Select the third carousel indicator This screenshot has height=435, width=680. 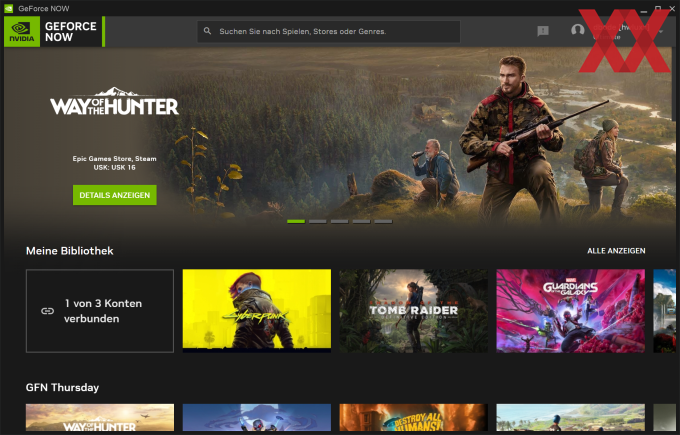pos(340,222)
